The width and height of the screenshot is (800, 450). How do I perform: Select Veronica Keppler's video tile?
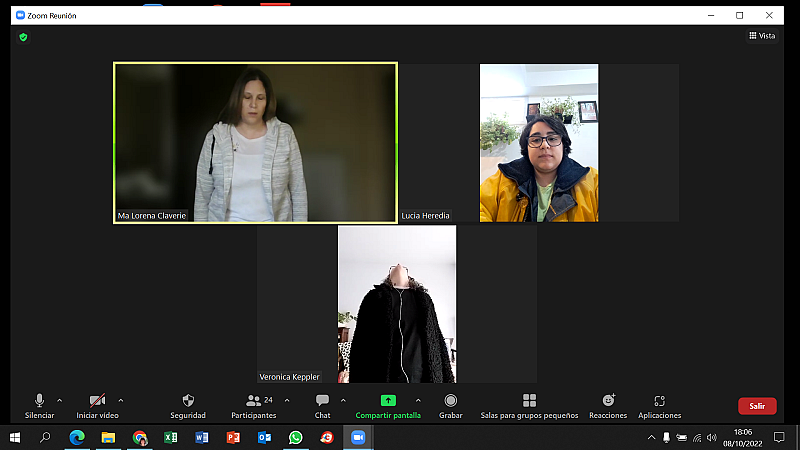point(397,303)
